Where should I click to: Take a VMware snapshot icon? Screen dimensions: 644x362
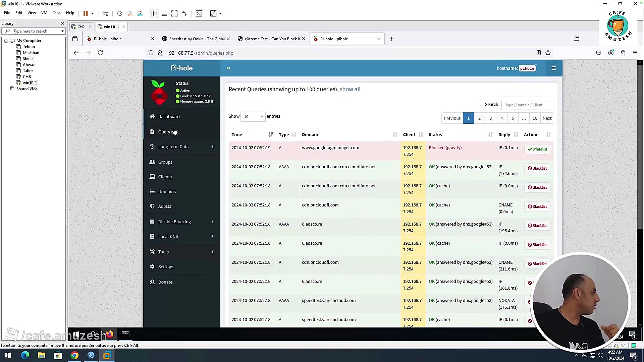(120, 13)
